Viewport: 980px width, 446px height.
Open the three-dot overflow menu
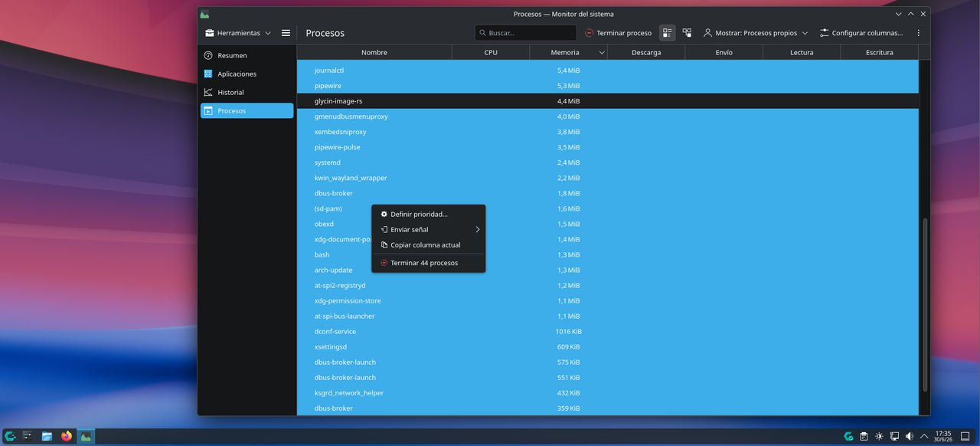919,33
